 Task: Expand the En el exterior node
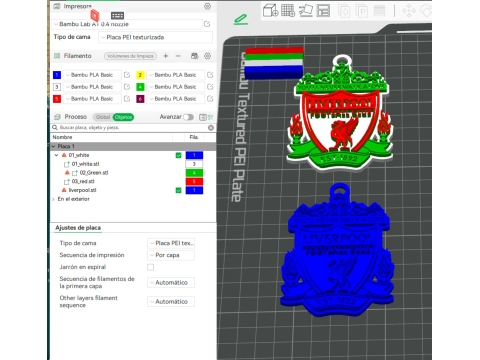point(53,199)
